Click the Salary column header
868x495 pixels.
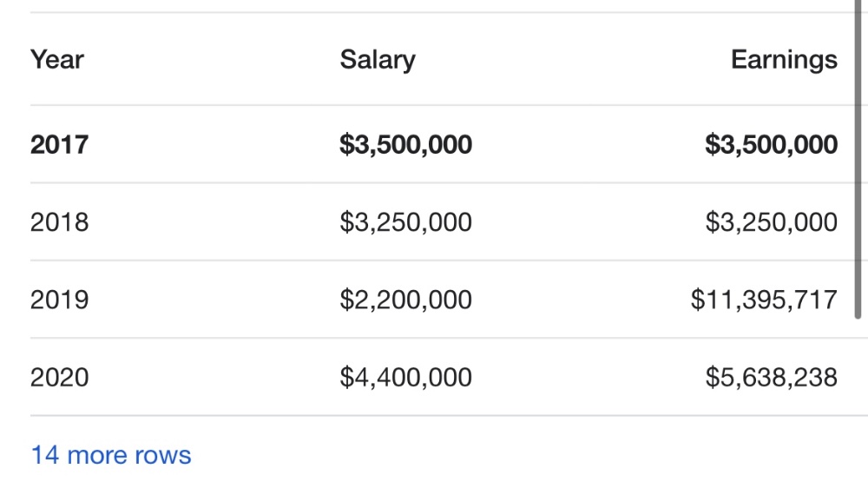click(x=378, y=60)
